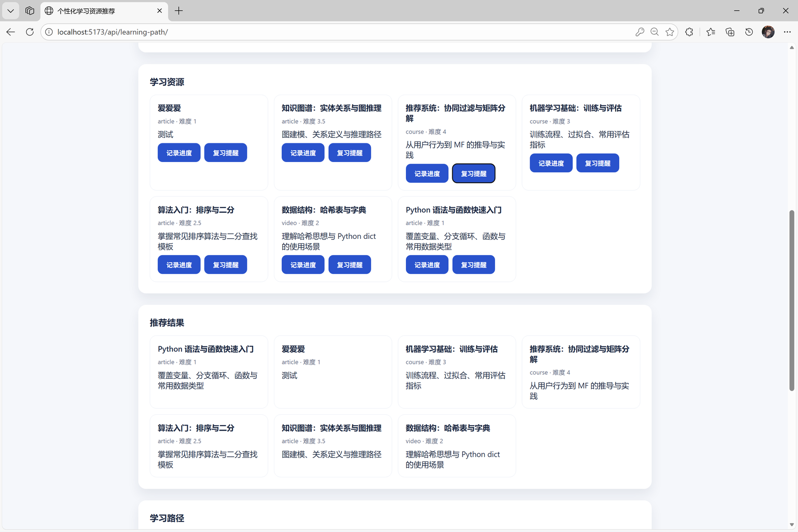Click 记录进度 on the 爱爱爱 card

(x=179, y=152)
